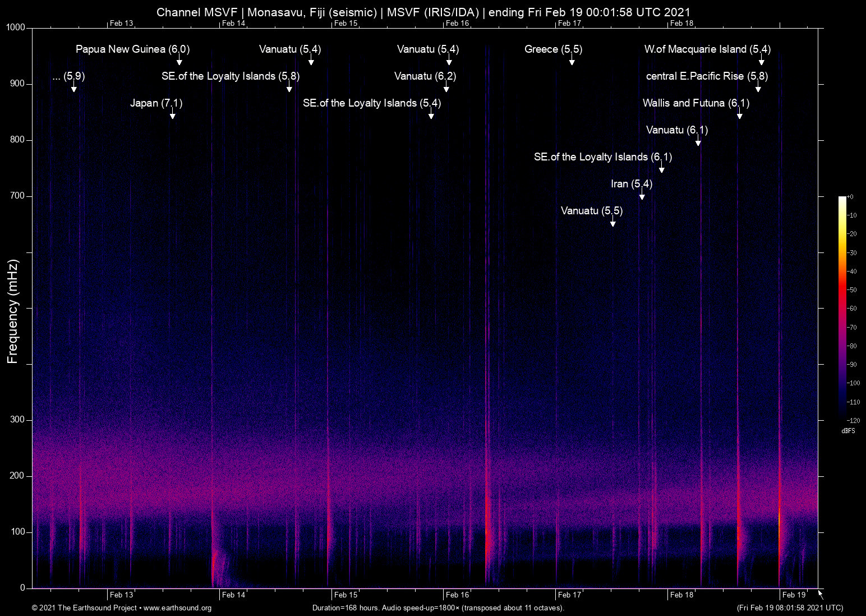Click the mouse cursor icon at bottom-right corner

click(821, 595)
